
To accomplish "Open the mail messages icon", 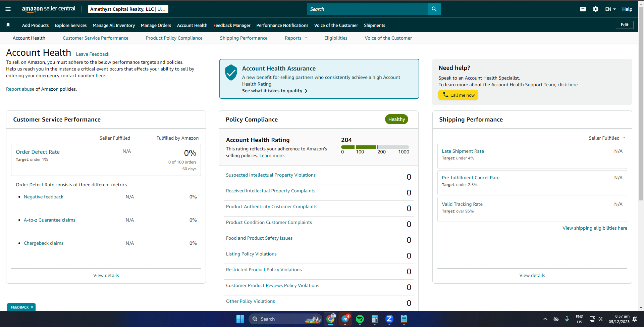I will [583, 9].
